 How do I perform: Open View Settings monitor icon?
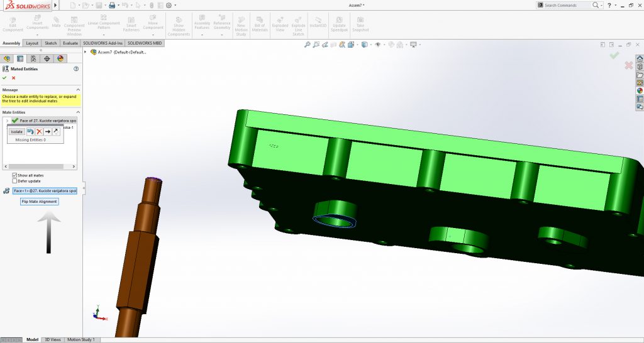[413, 45]
